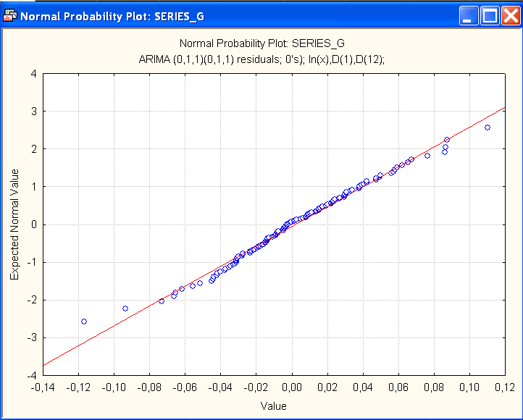The image size is (523, 420).
Task: Select the data point near value -0,09
Action: tap(125, 308)
